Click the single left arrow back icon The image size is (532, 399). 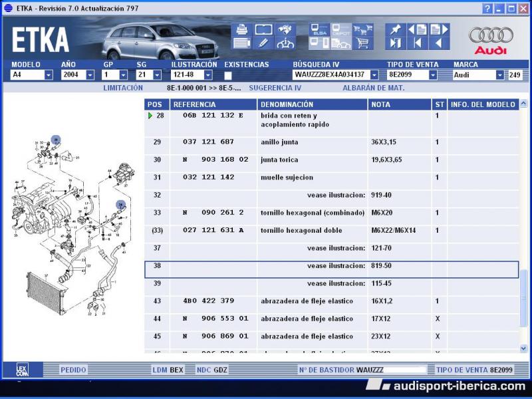[440, 43]
